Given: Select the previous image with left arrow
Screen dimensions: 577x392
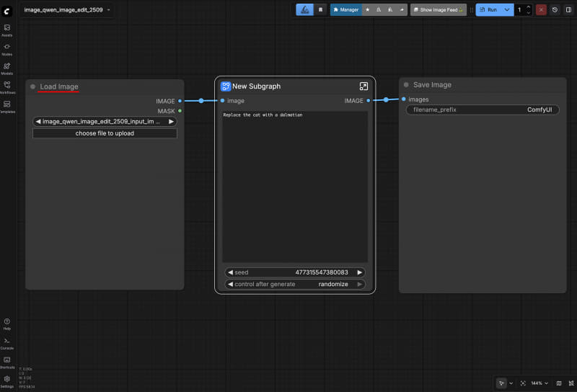Looking at the screenshot, I should 38,122.
